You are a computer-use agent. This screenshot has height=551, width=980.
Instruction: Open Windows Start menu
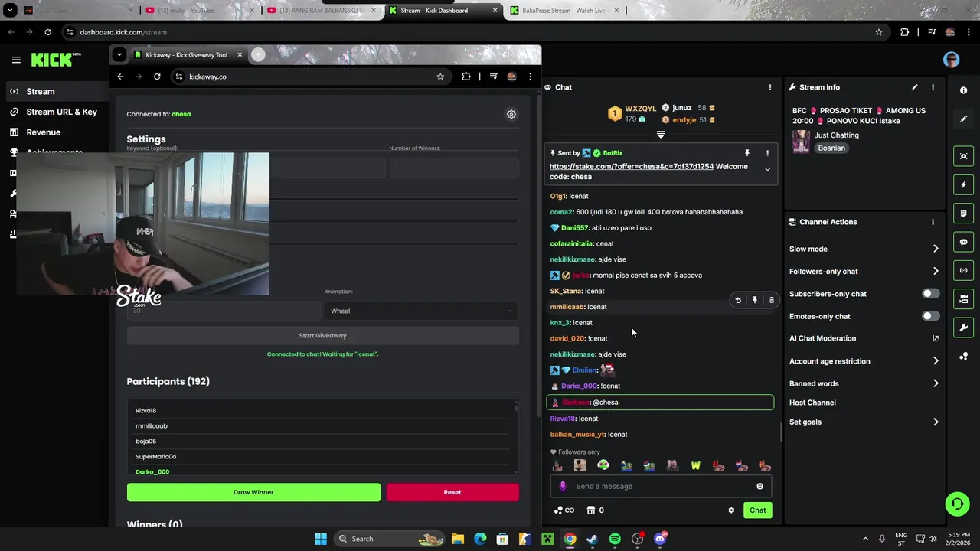click(321, 539)
